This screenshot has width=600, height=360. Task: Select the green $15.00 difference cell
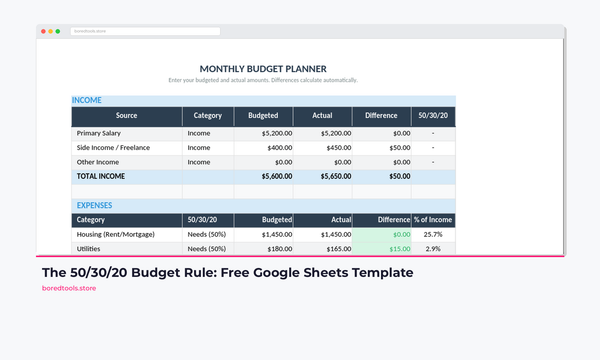(x=382, y=249)
